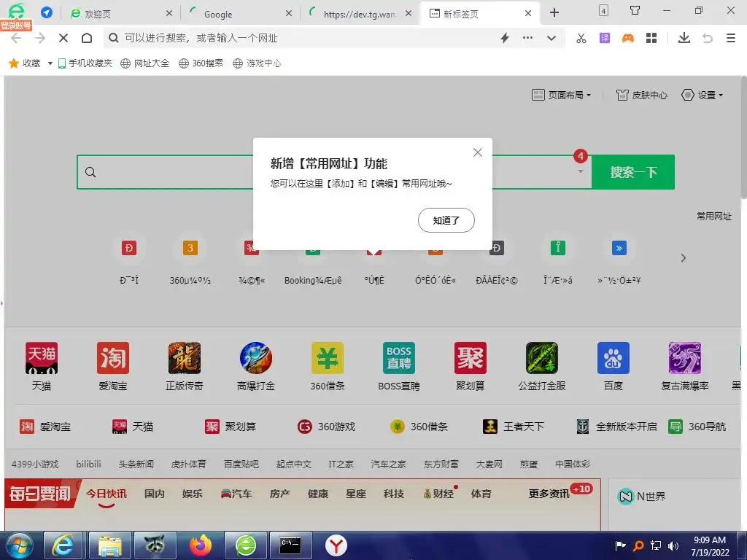747x560 pixels.
Task: Select the 娱乐 news tab
Action: pos(192,494)
